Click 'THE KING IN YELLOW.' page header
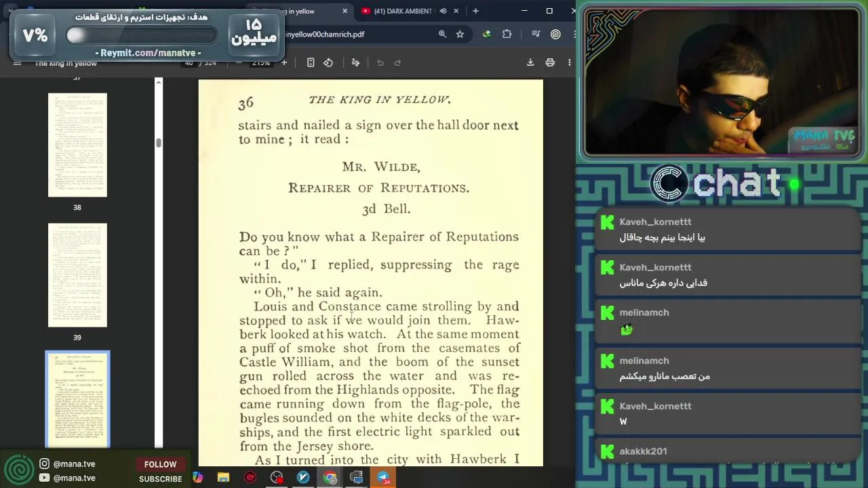Viewport: 868px width, 488px height. tap(380, 100)
